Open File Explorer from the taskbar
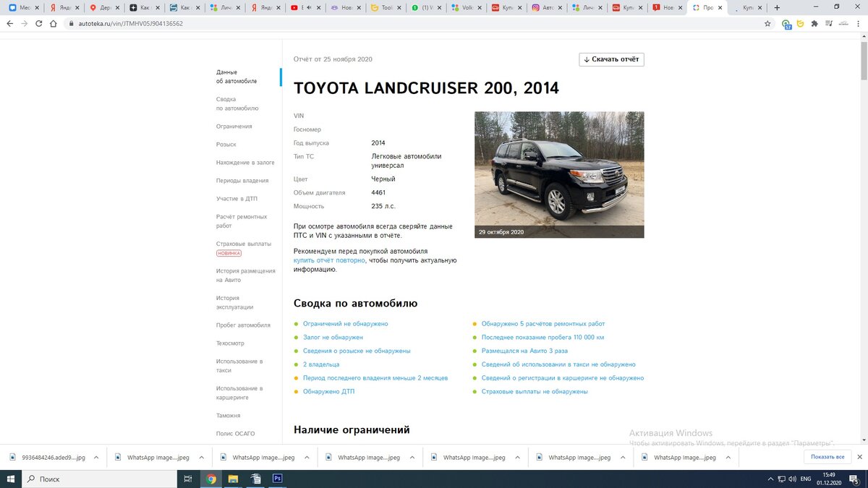Viewport: 868px width, 488px height. click(234, 479)
